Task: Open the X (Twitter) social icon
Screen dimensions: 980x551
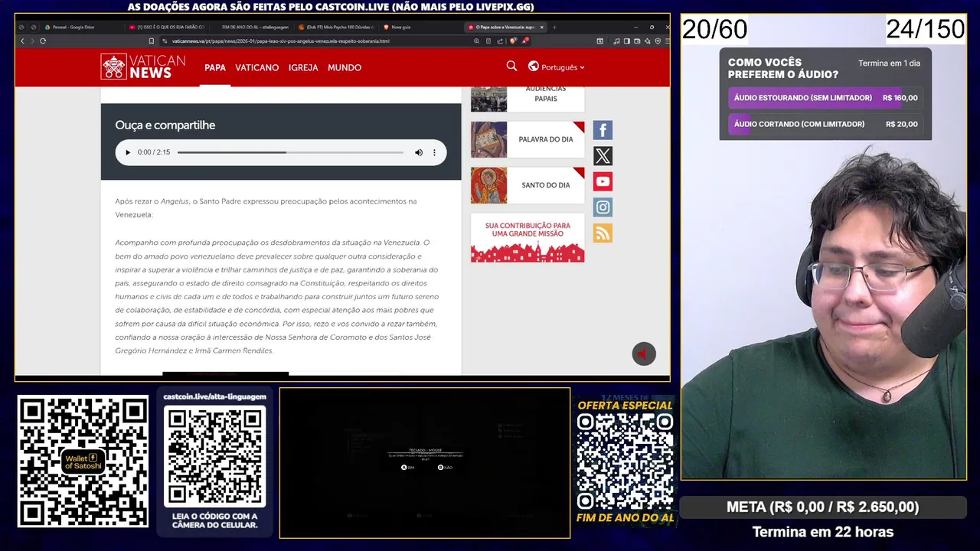Action: (x=603, y=156)
